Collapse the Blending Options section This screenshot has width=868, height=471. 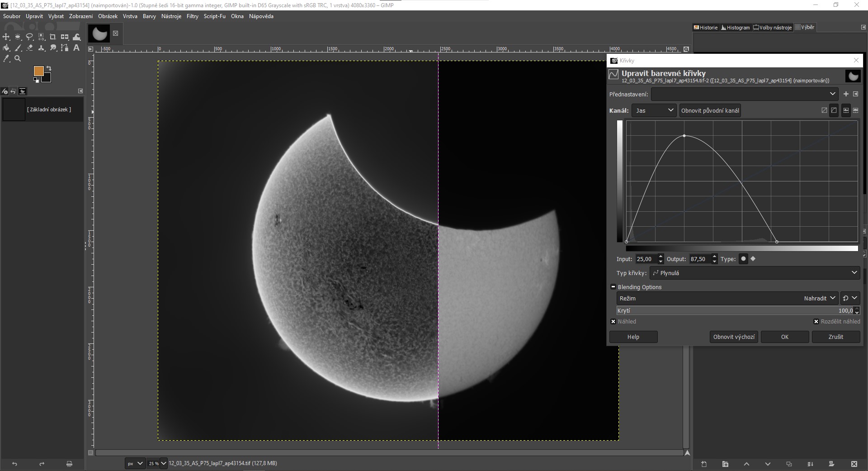pos(613,287)
